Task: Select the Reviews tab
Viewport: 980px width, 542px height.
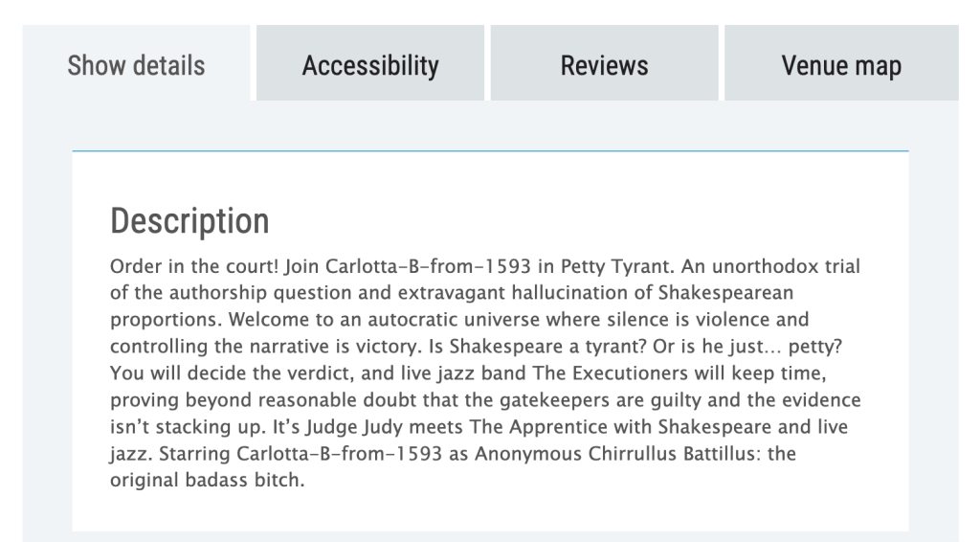Action: (604, 65)
